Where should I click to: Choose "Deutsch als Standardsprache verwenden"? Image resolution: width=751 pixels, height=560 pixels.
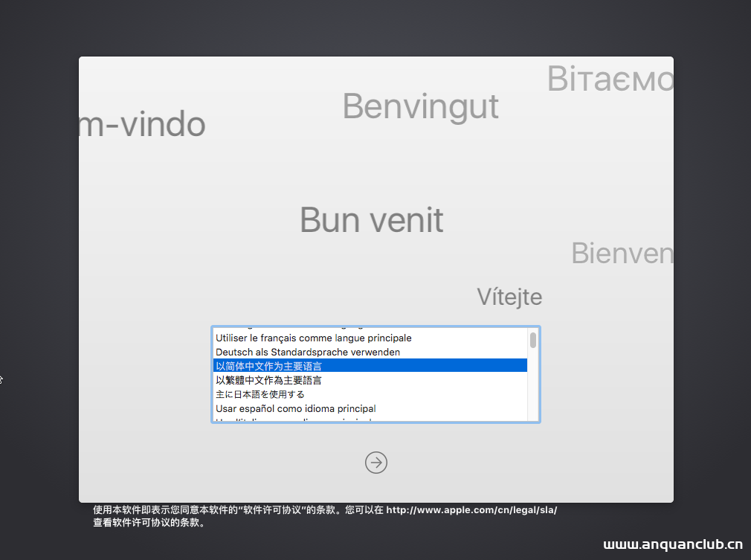(x=306, y=352)
